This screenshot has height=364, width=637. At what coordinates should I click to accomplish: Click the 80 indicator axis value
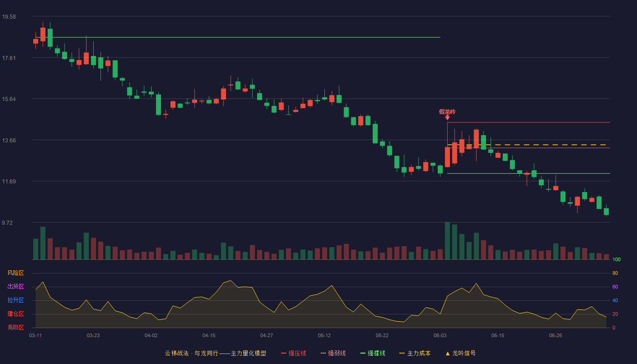click(615, 273)
